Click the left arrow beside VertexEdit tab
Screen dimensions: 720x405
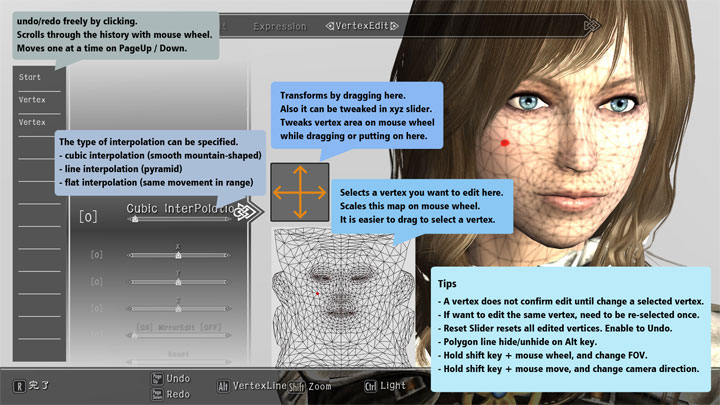(329, 26)
